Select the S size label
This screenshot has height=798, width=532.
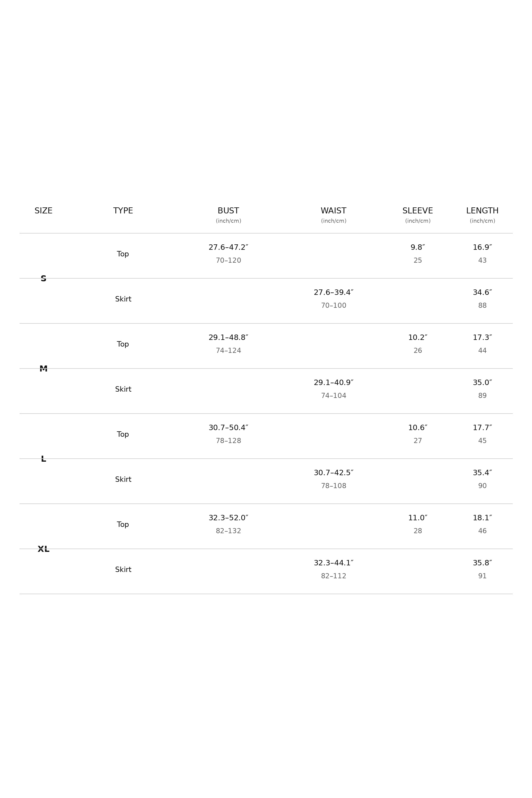point(43,279)
